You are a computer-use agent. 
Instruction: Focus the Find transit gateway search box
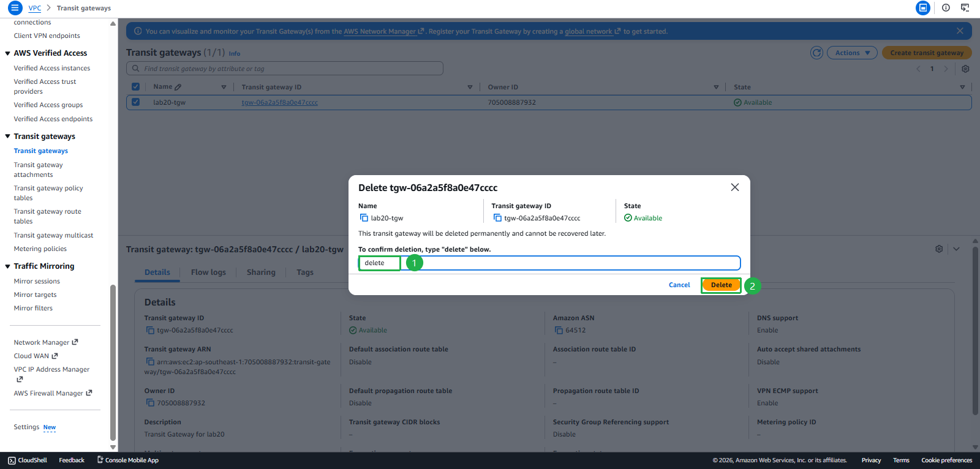click(x=285, y=69)
